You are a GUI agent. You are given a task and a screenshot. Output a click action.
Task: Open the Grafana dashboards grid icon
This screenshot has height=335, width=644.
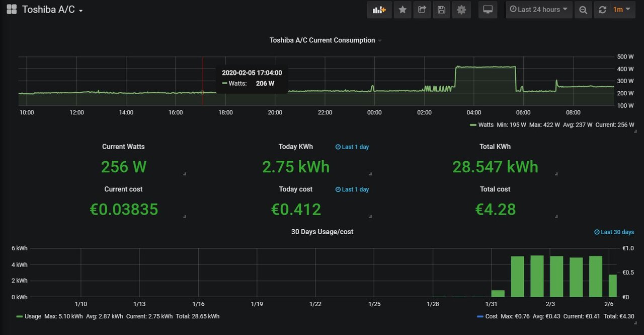click(x=12, y=9)
